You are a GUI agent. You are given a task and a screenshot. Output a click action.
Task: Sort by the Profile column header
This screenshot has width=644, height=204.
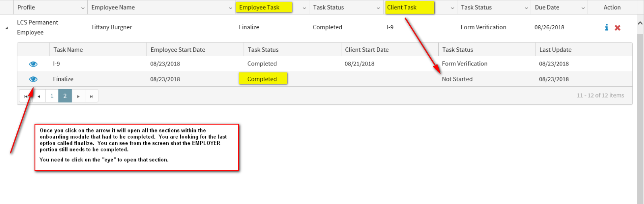tap(26, 7)
